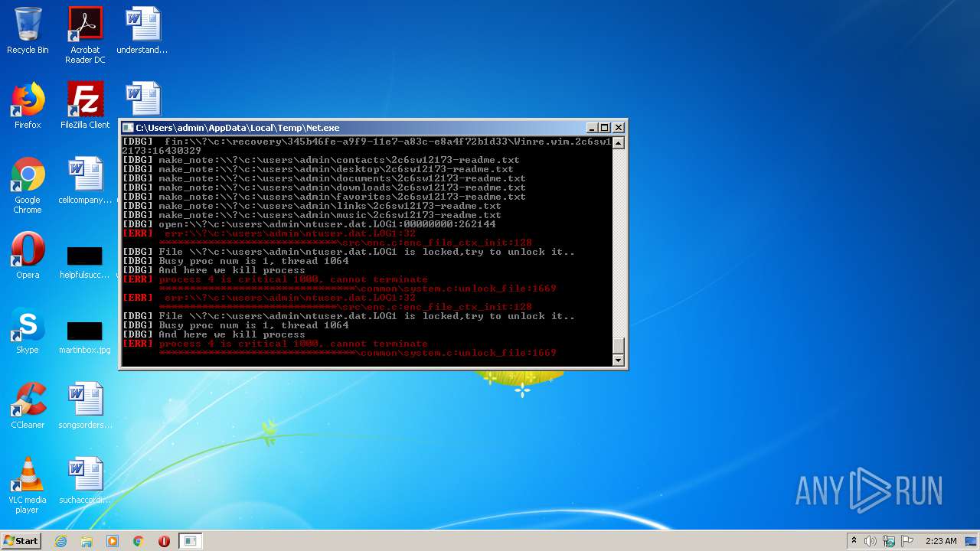Select Net.exe console taskbar button
980x551 pixels.
[190, 541]
